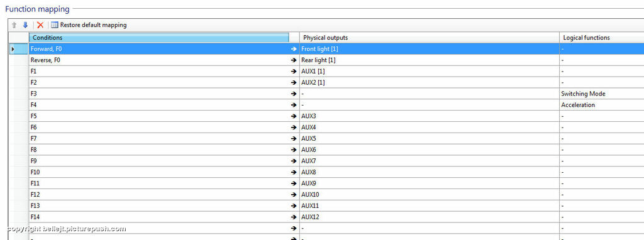Image resolution: width=644 pixels, height=240 pixels.
Task: Click the logical function cell of F1 row
Action: pyautogui.click(x=602, y=71)
